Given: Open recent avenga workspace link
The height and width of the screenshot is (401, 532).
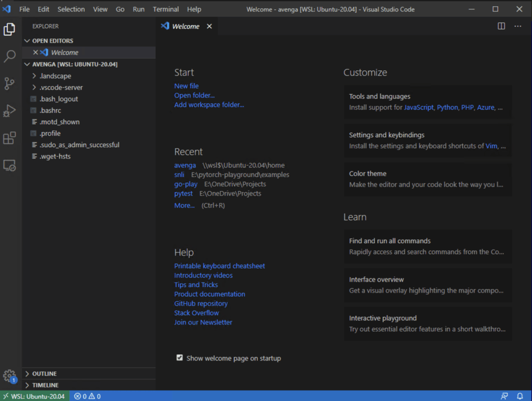Looking at the screenshot, I should [185, 165].
